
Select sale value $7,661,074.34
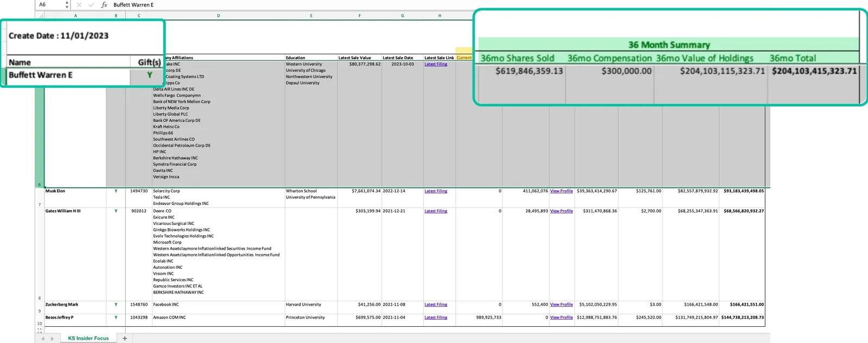click(359, 198)
